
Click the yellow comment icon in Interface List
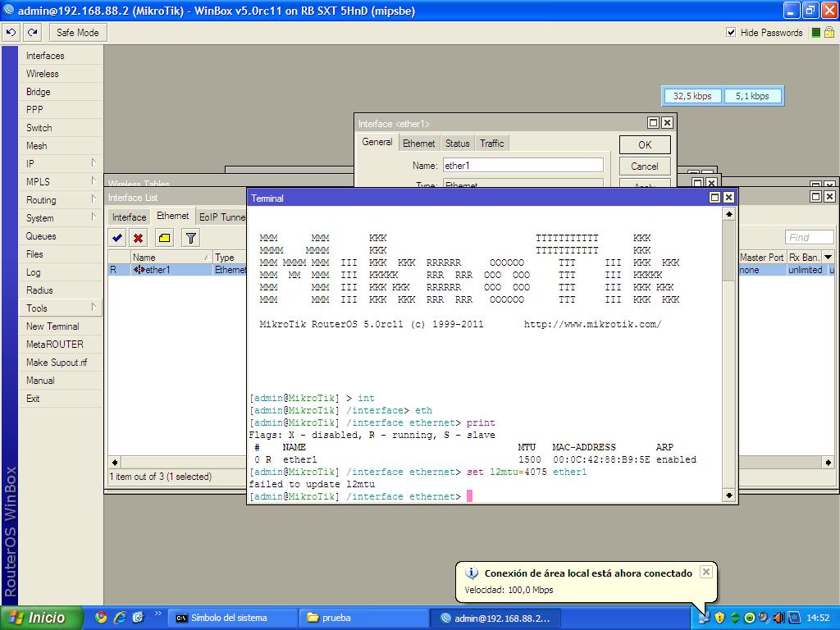point(164,237)
